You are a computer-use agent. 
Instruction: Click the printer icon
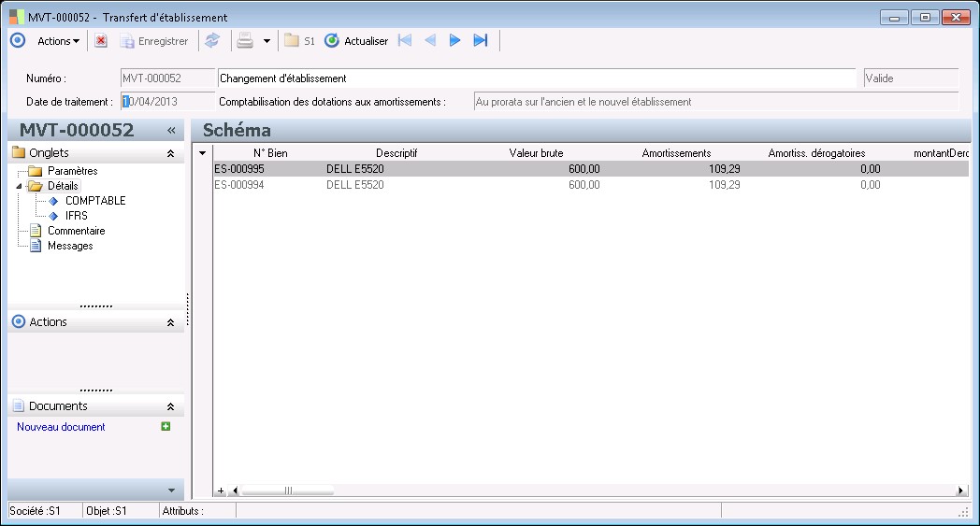(244, 41)
